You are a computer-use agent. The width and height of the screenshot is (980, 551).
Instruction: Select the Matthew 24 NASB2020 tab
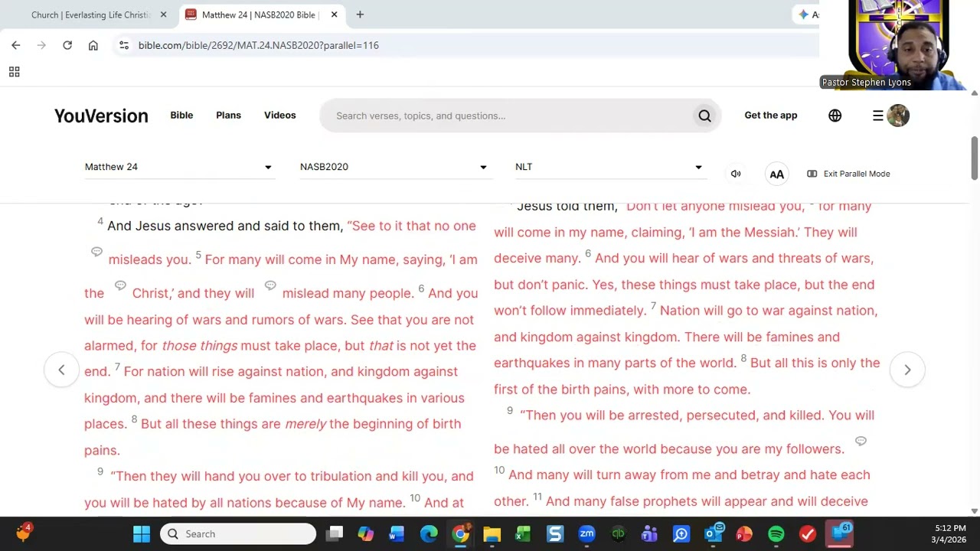point(260,15)
